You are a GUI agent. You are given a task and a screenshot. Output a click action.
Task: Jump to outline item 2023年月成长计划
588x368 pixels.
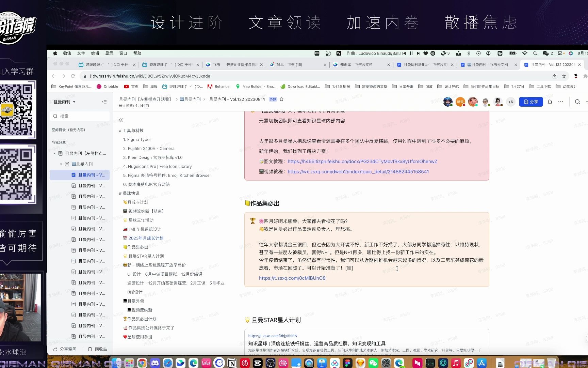coord(143,238)
